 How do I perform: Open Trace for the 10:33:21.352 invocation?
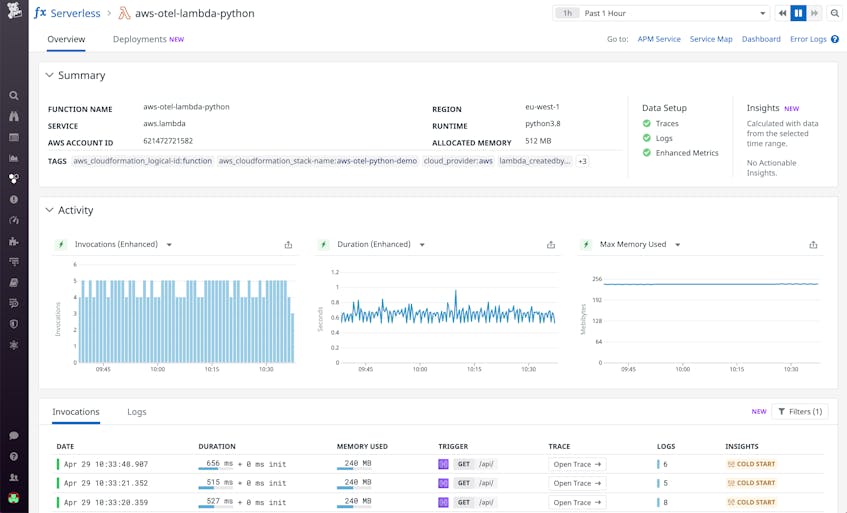(577, 483)
